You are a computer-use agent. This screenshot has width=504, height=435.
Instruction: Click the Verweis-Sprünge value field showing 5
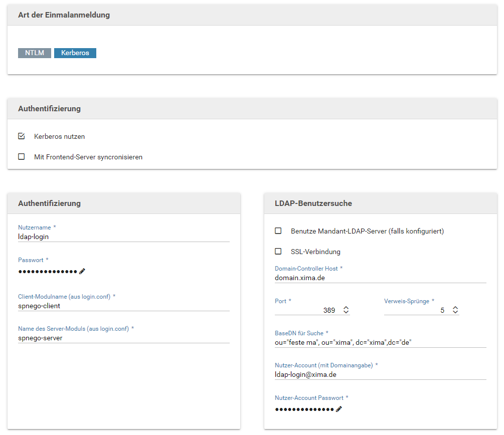415,310
